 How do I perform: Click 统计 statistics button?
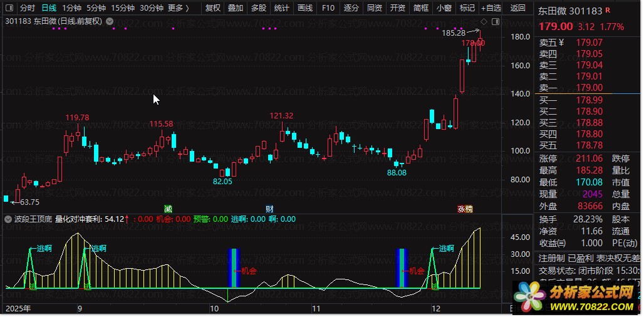coord(281,8)
